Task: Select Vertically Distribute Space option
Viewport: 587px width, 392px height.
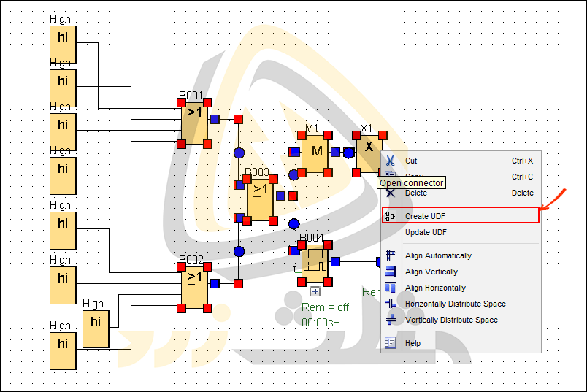Action: click(451, 320)
